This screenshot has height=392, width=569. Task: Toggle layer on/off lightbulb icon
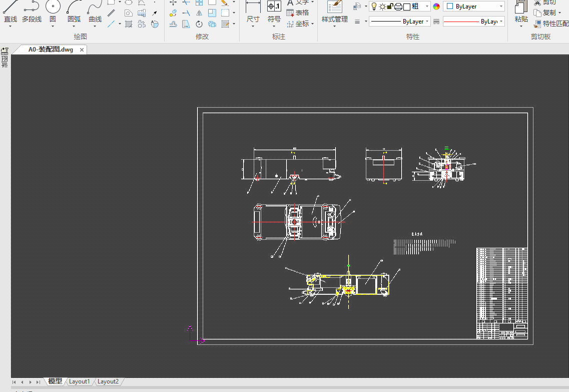point(374,7)
